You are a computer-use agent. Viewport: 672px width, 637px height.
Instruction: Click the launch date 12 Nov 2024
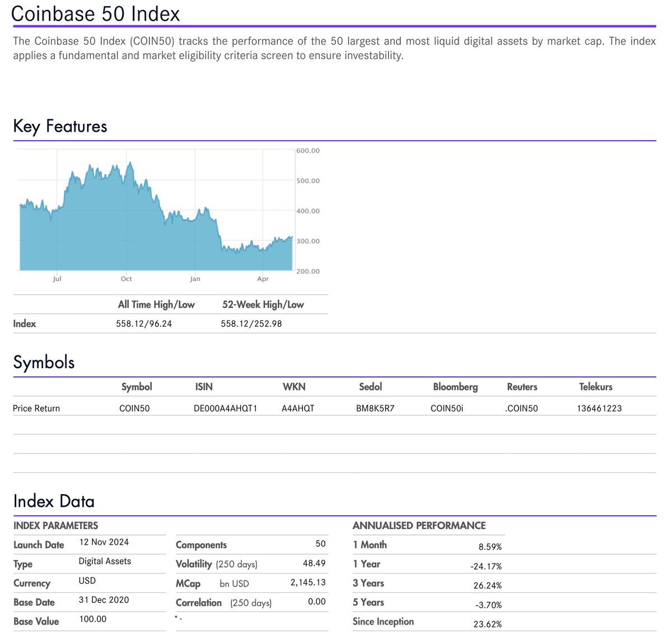tap(104, 542)
